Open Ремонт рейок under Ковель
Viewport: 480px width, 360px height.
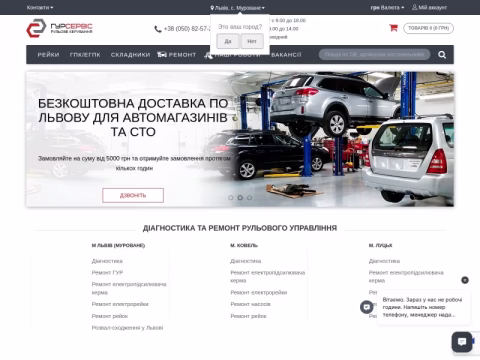pos(248,316)
